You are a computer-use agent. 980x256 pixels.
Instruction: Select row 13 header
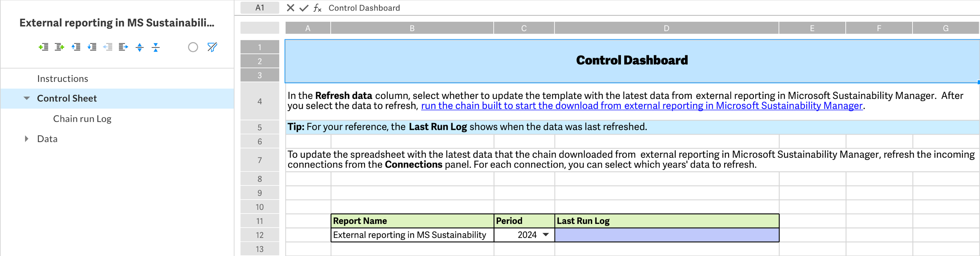(x=260, y=249)
